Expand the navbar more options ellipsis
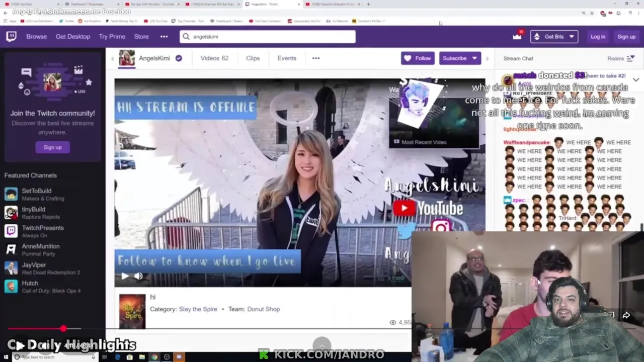 [164, 37]
